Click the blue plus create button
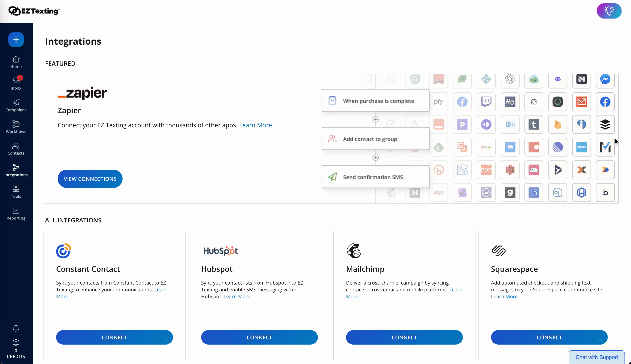Viewport: 631px width, 364px height. pyautogui.click(x=16, y=40)
